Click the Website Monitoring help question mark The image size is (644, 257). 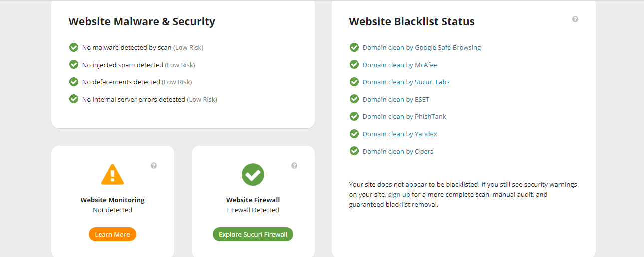[x=154, y=166]
